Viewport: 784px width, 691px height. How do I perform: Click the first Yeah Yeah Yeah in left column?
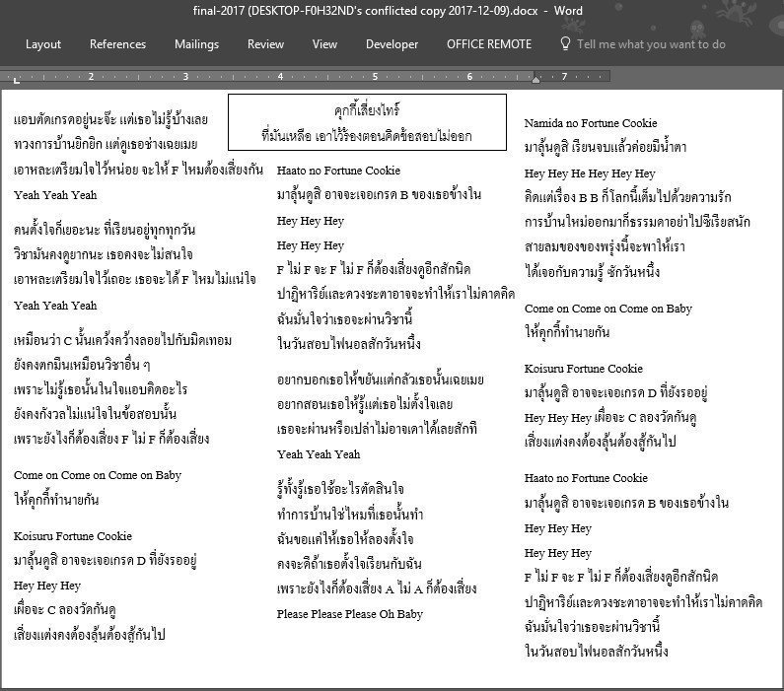[55, 195]
